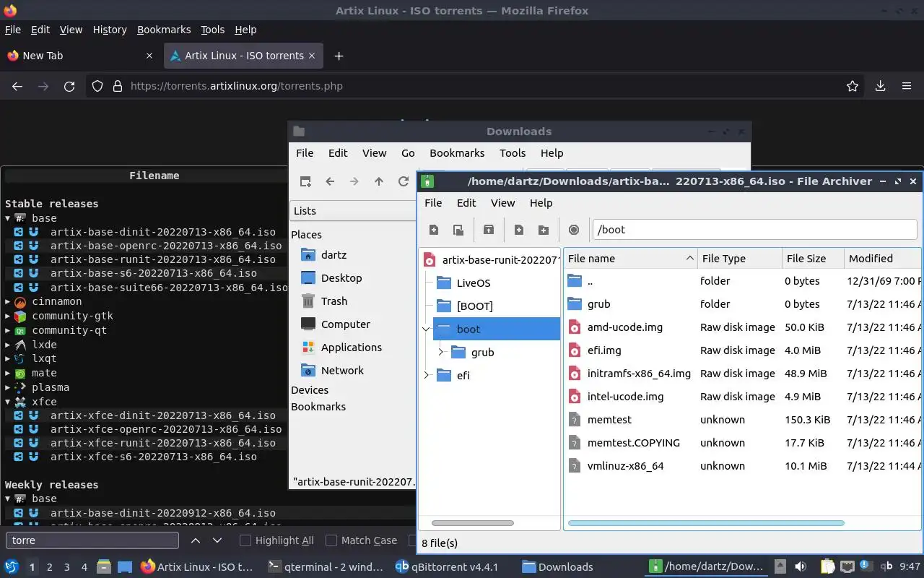Screen dimensions: 924x578
Task: Expand the lxde release group
Action: 8,345
